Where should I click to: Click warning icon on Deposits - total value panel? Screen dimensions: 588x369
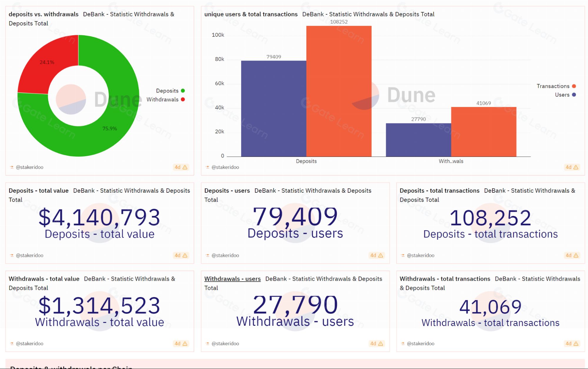pos(185,255)
